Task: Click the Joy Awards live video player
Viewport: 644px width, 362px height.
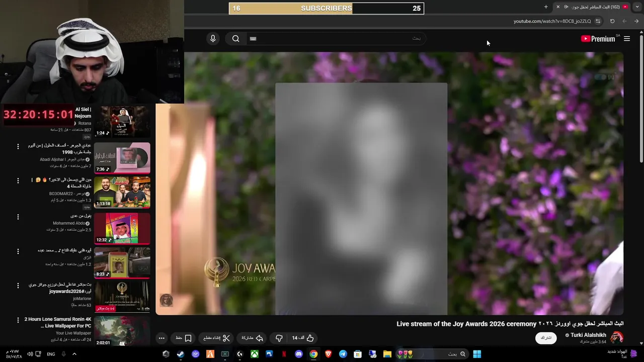Action: (x=389, y=183)
